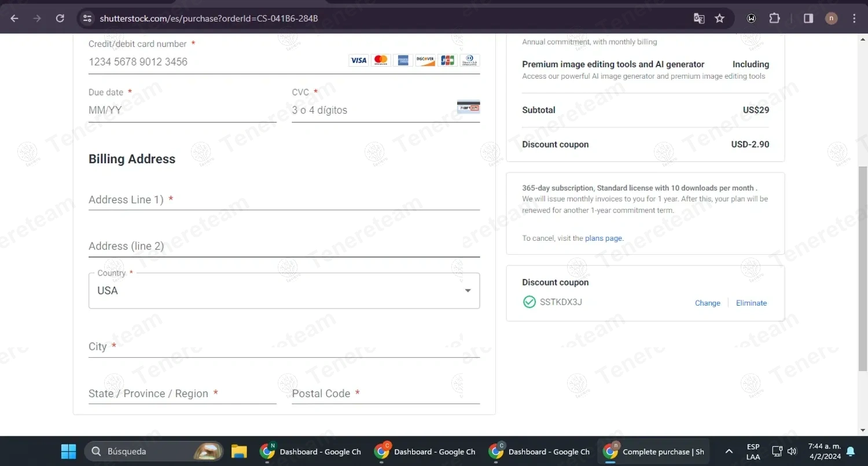Click the Change coupon link
This screenshot has width=868, height=466.
point(707,303)
